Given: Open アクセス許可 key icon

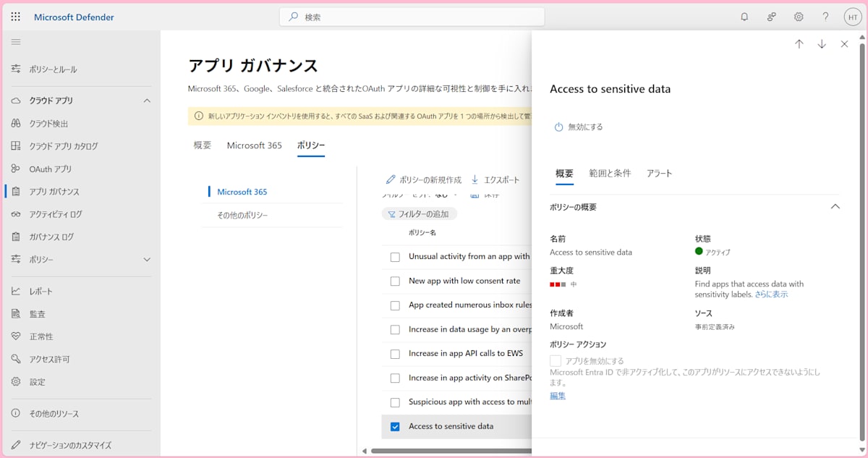Looking at the screenshot, I should click(16, 359).
